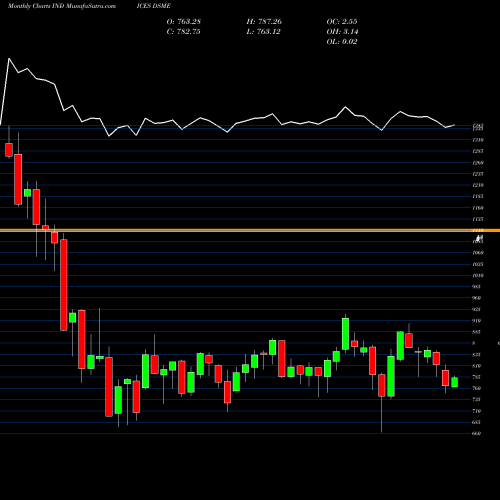
Task: Click the tallest red candle body
Action: pos(64,285)
